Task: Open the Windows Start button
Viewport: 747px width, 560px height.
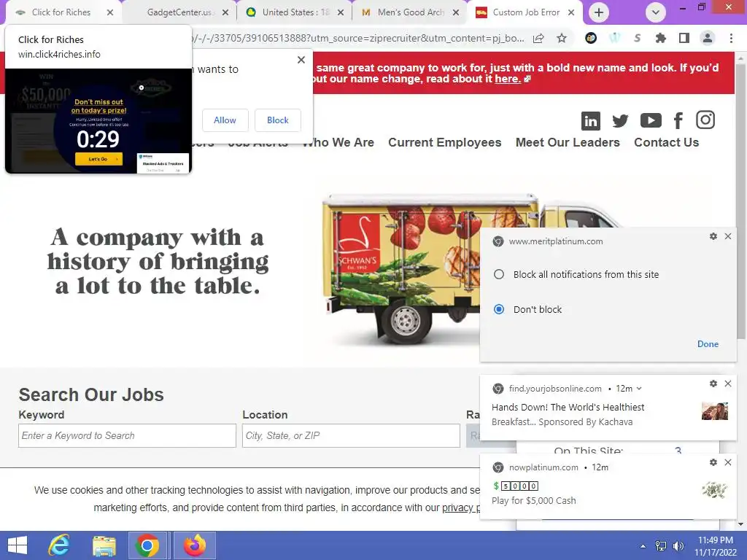Action: pyautogui.click(x=18, y=545)
